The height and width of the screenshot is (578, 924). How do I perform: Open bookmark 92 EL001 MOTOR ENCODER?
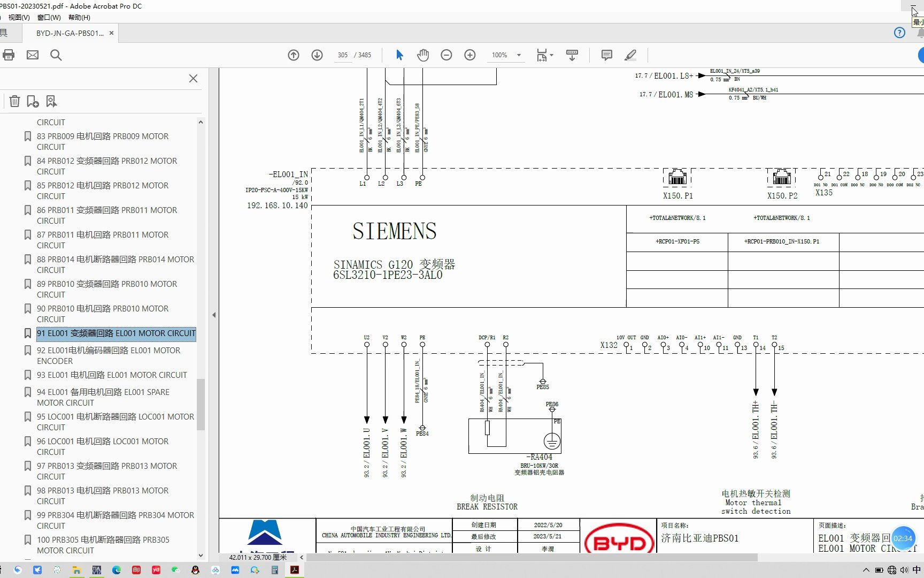tap(109, 356)
